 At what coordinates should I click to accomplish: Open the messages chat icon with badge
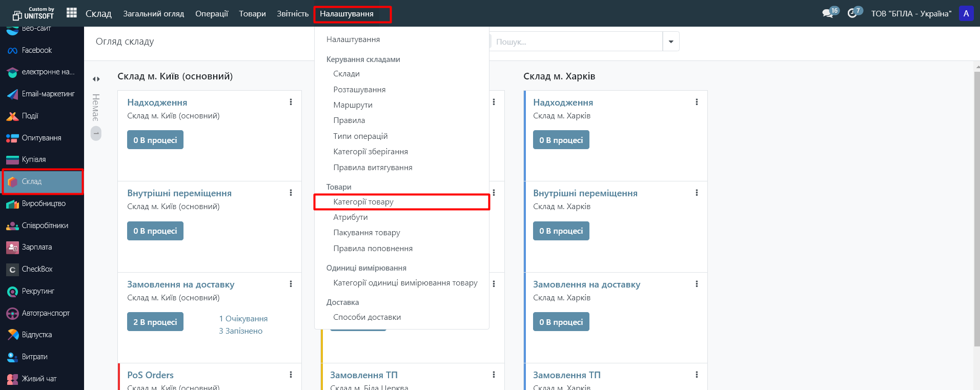point(828,13)
